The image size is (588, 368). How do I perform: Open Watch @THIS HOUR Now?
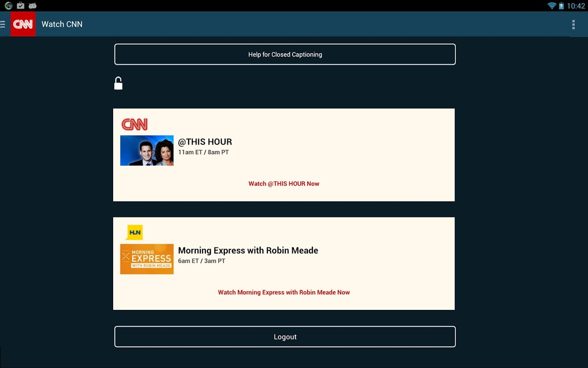click(284, 184)
